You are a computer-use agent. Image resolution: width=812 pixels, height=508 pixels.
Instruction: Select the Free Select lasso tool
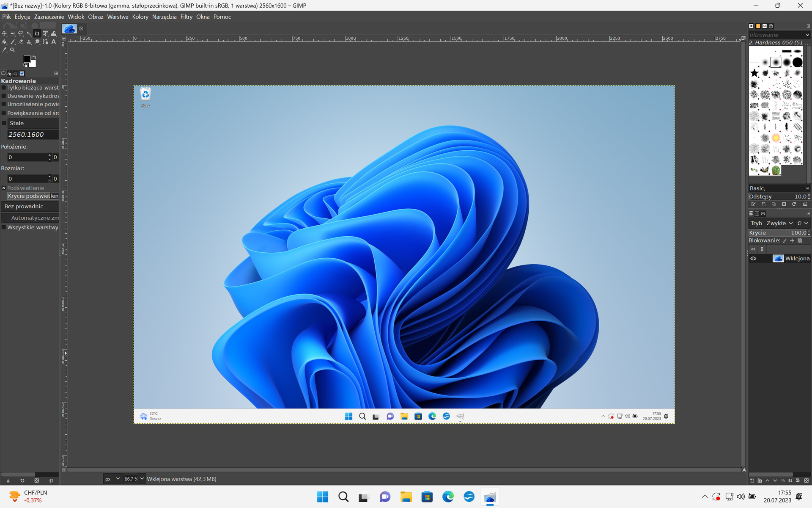coord(20,33)
